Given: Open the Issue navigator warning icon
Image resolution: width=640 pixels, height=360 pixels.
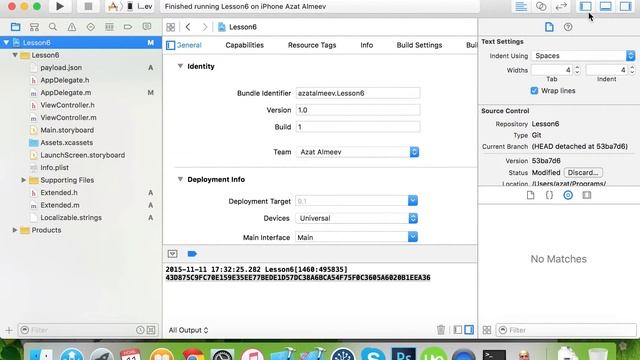Looking at the screenshot, I should click(x=72, y=27).
